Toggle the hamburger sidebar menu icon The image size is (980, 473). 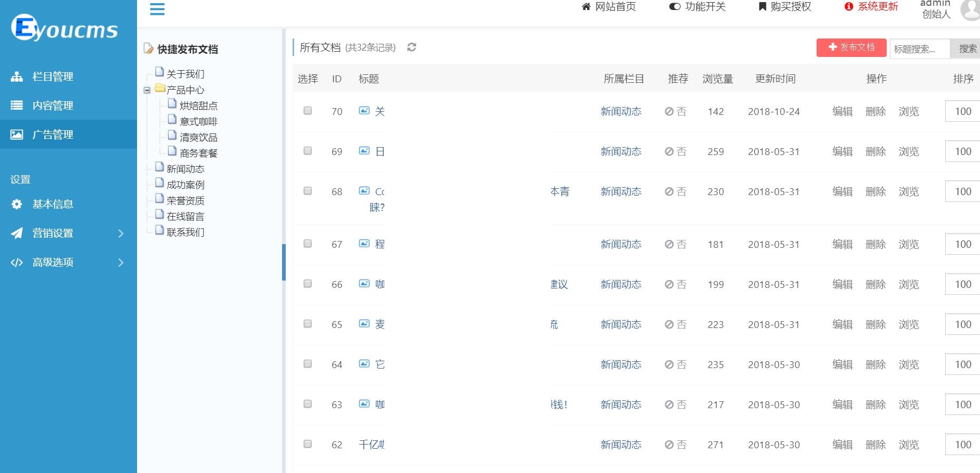(x=157, y=9)
